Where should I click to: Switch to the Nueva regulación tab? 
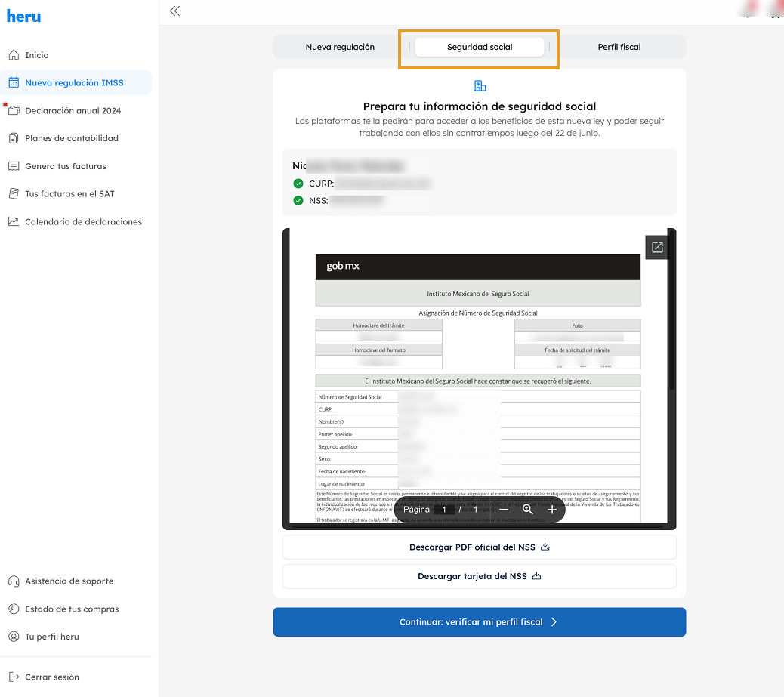point(340,47)
